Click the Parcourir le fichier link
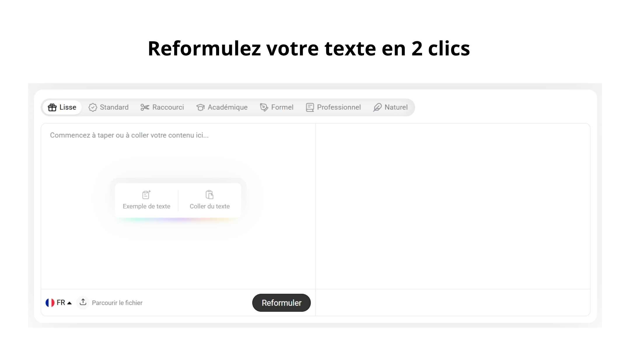Image resolution: width=644 pixels, height=364 pixels. [x=117, y=303]
